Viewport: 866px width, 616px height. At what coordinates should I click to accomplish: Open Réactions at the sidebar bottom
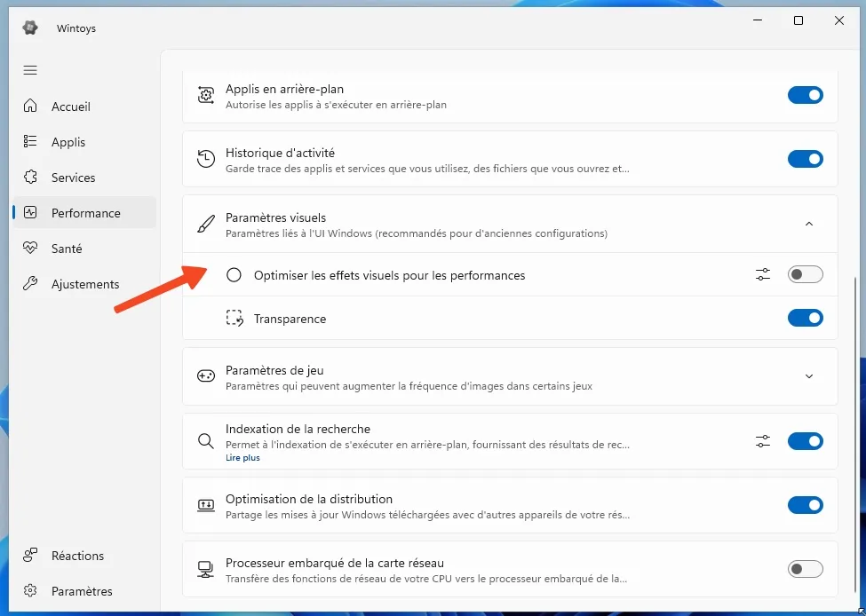(77, 556)
